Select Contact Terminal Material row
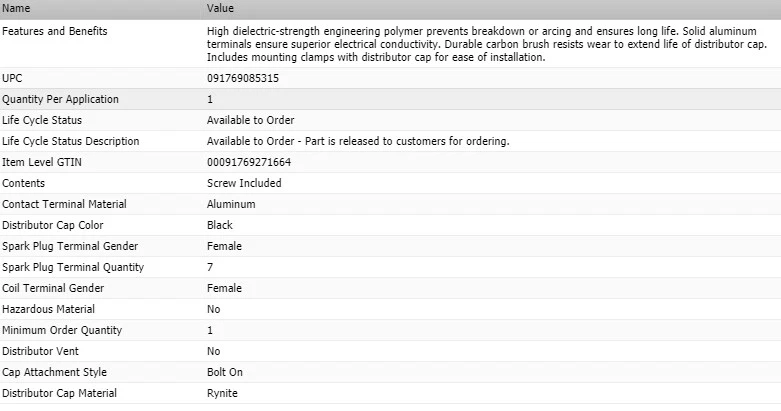This screenshot has width=781, height=411. 64,204
